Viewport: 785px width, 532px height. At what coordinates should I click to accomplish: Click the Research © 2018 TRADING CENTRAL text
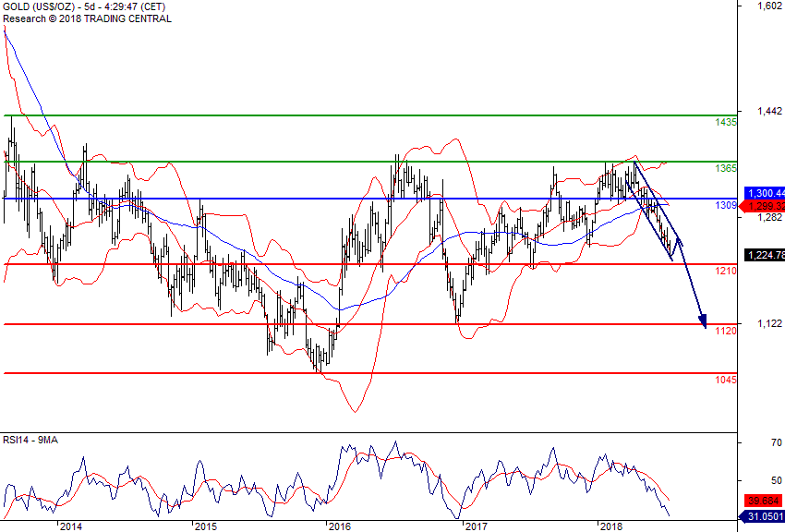[87, 19]
